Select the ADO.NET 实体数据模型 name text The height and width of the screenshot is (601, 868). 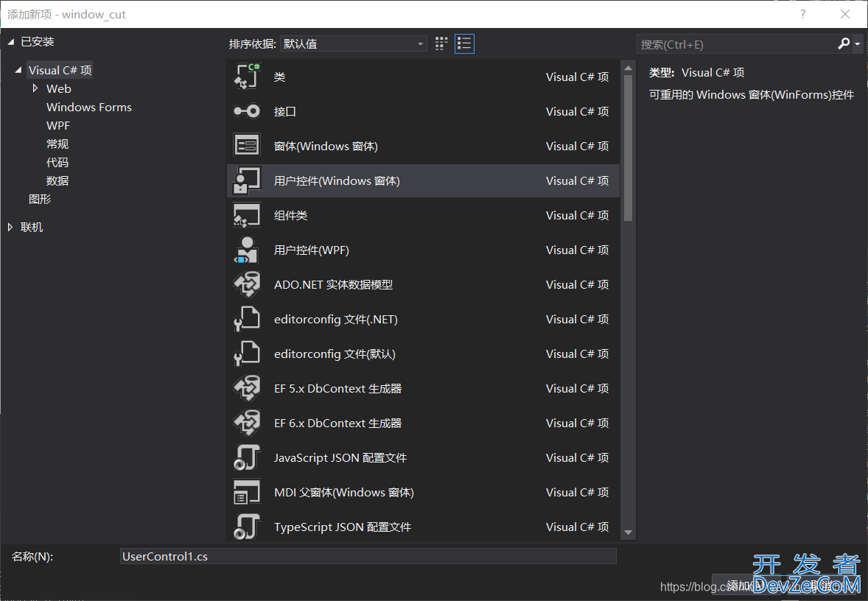333,284
